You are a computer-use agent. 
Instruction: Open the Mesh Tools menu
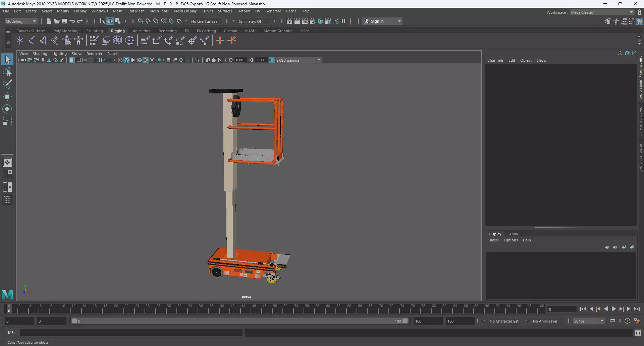click(159, 11)
